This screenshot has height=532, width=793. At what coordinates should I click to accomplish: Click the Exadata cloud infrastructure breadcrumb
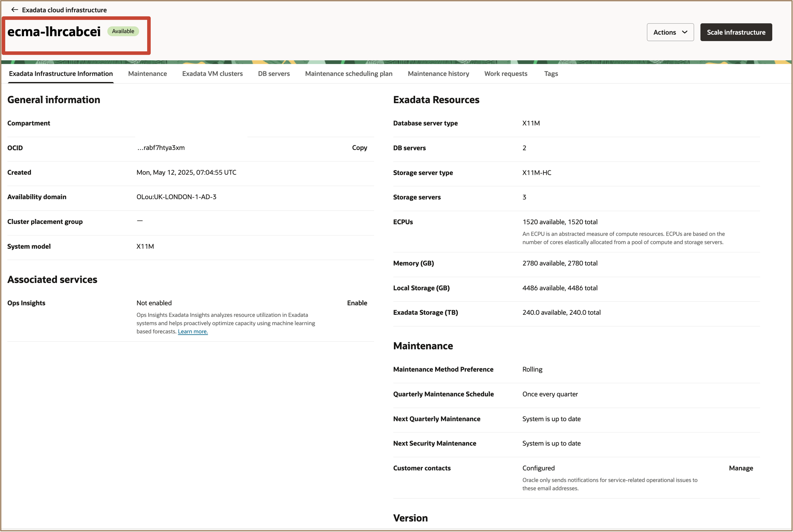(x=64, y=10)
